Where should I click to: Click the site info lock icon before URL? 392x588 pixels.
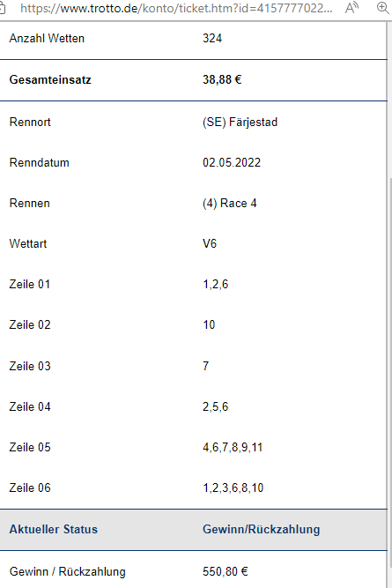2,8
